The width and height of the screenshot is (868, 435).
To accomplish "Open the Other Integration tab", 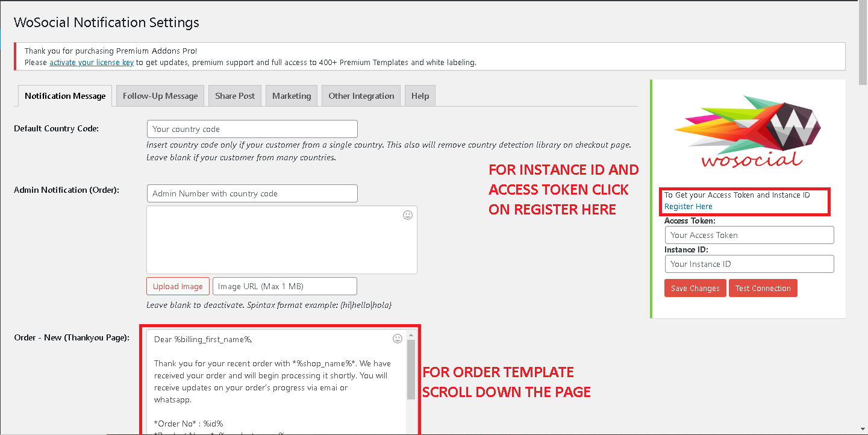I will coord(361,96).
